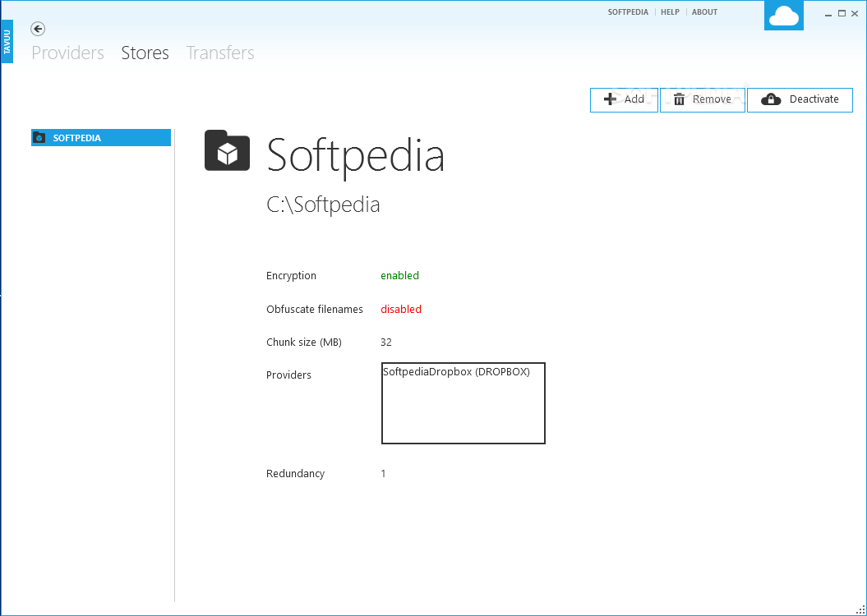867x616 pixels.
Task: Remove the selected store
Action: (702, 99)
